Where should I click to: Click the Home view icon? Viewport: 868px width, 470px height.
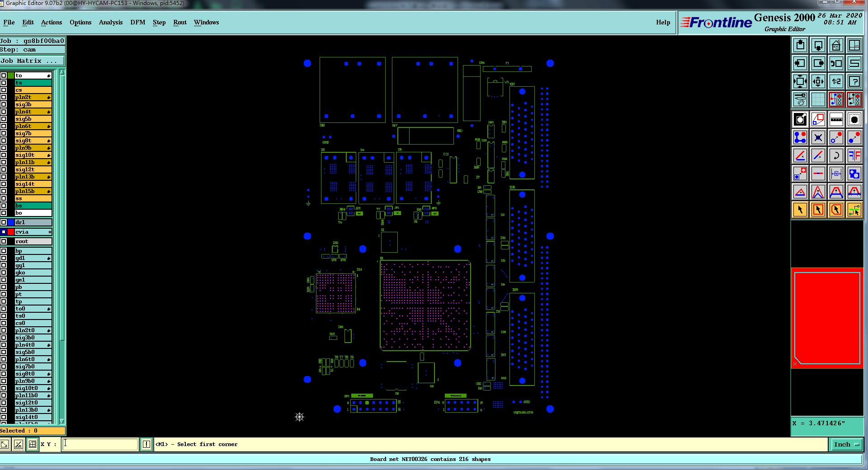[x=836, y=45]
